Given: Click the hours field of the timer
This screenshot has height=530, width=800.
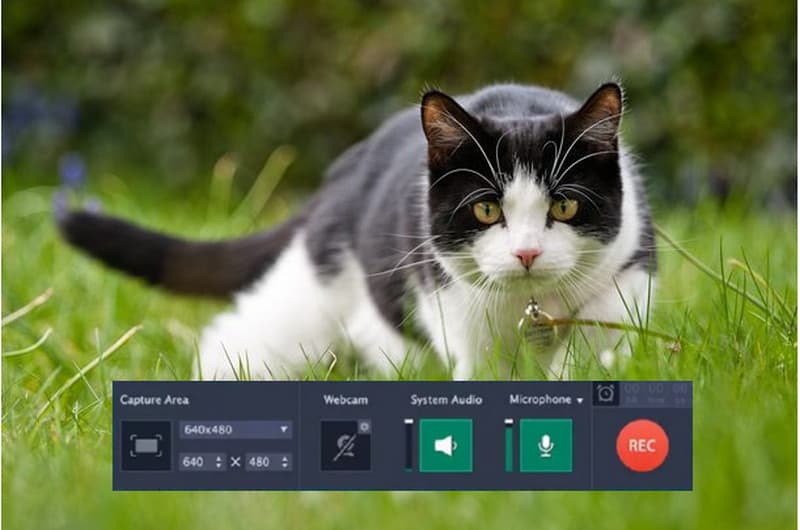Looking at the screenshot, I should tap(630, 393).
